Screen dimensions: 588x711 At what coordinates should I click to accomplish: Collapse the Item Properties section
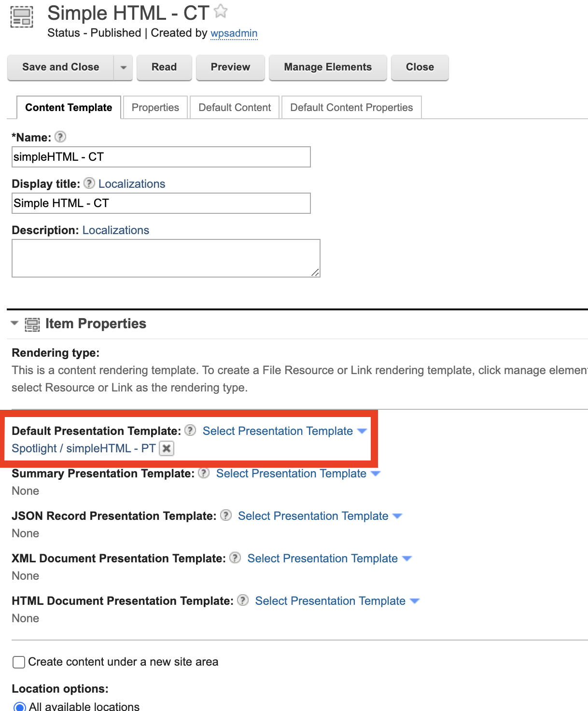14,324
